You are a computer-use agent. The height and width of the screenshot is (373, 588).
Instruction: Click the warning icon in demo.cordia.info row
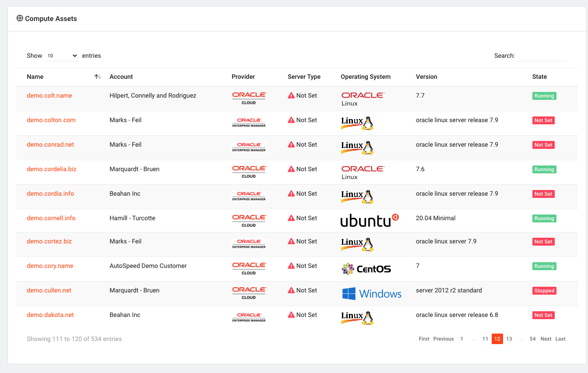(x=291, y=194)
